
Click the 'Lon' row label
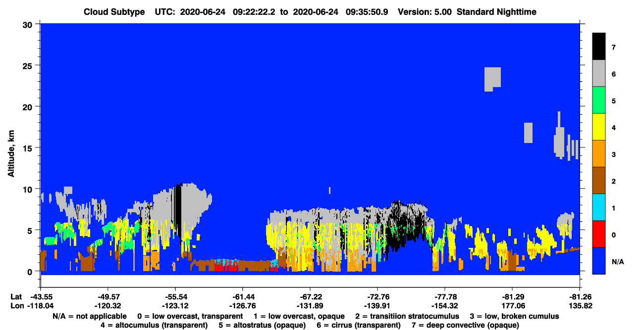coord(17,305)
